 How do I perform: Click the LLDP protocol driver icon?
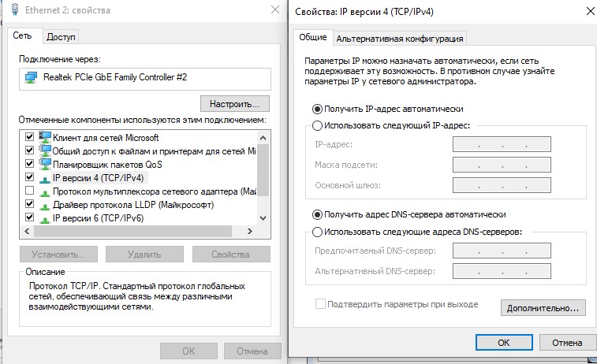pyautogui.click(x=45, y=205)
